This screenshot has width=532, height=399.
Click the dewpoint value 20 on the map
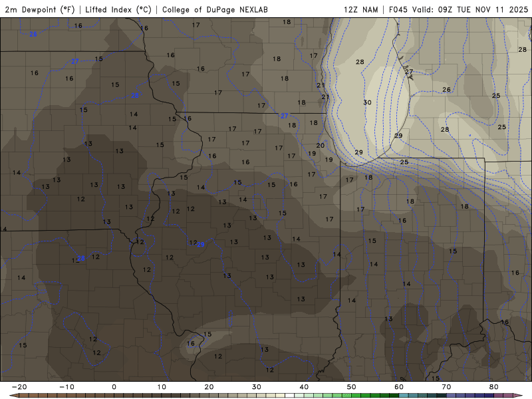321,145
